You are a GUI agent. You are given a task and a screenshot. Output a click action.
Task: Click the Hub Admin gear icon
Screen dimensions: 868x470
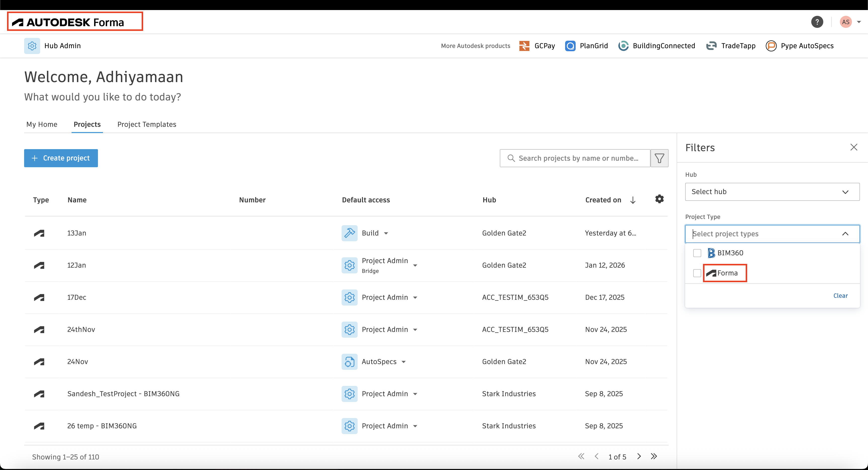tap(32, 46)
